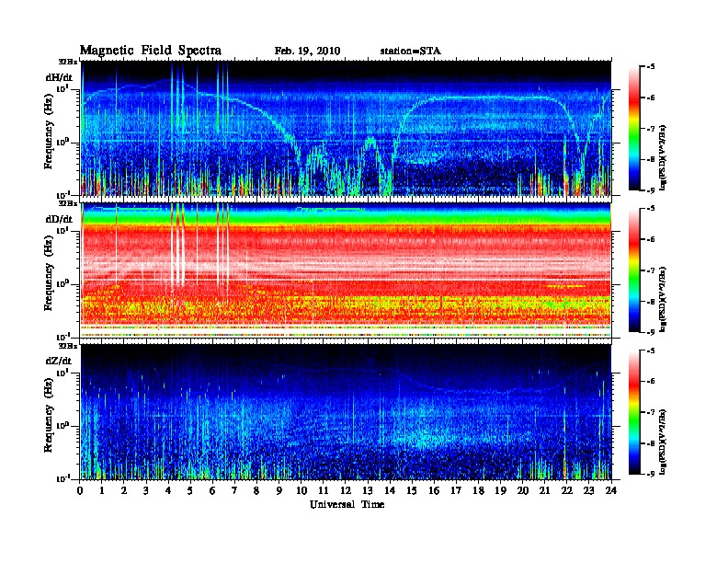The width and height of the screenshot is (728, 563).
Task: Click the hour 0 tick label
Action: coord(80,490)
